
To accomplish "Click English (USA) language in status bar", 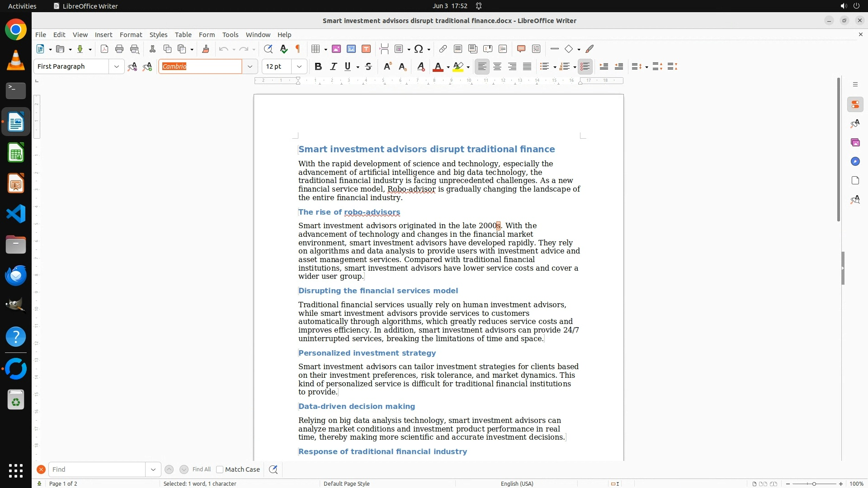I will pos(517,483).
